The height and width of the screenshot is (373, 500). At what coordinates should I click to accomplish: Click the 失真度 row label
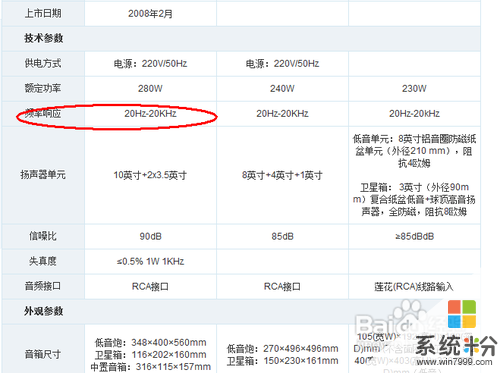click(x=43, y=261)
